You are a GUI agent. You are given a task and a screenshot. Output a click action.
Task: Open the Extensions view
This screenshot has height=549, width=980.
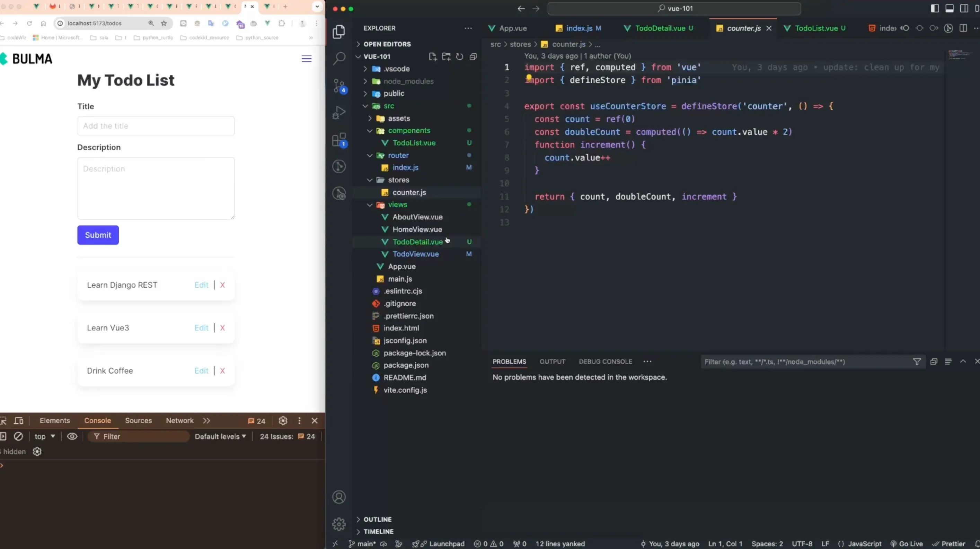tap(338, 140)
